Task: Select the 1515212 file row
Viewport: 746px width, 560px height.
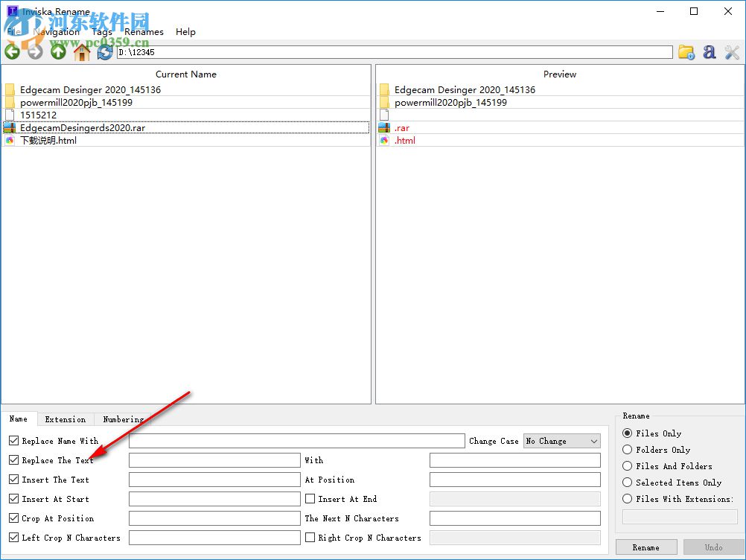Action: coord(186,115)
